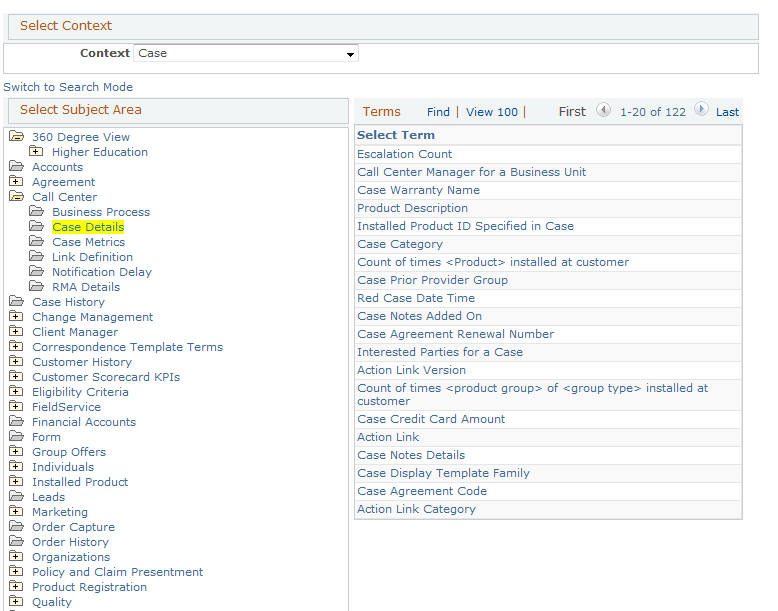Screen dimensions: 778x611
Task: Select Case Credit Card Amount term
Action: (431, 419)
